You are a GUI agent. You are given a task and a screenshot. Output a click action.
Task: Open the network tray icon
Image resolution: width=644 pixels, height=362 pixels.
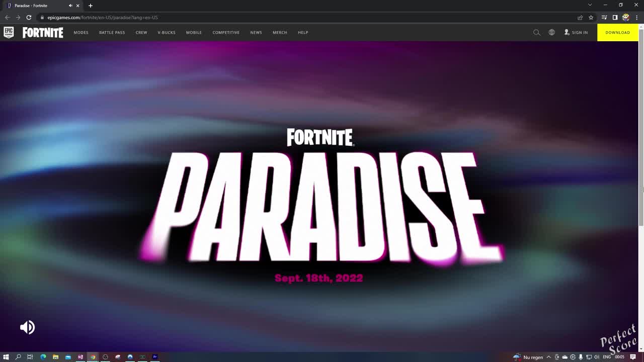(x=589, y=357)
